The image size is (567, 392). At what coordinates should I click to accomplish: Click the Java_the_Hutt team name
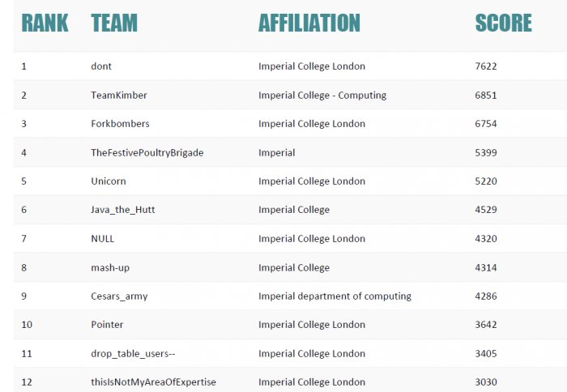click(123, 210)
